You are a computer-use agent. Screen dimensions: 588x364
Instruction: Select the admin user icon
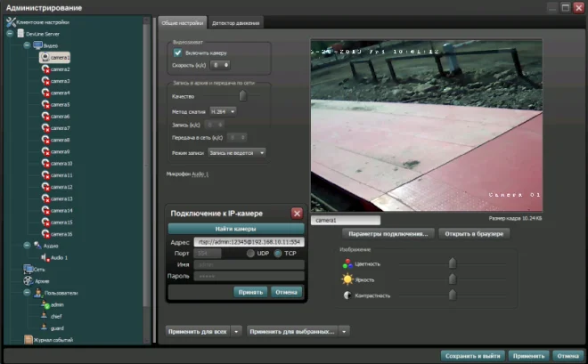(x=42, y=303)
